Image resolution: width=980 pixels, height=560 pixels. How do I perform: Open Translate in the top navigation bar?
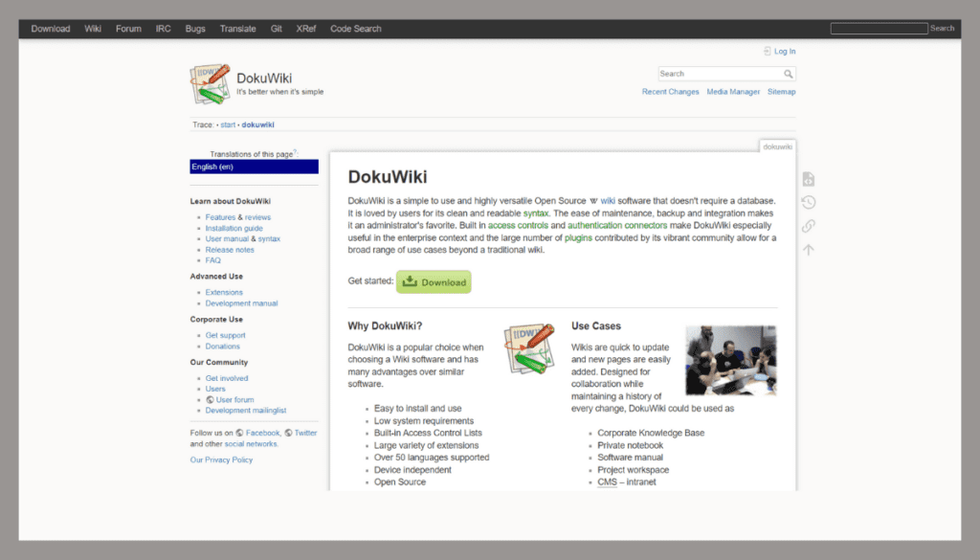click(237, 29)
